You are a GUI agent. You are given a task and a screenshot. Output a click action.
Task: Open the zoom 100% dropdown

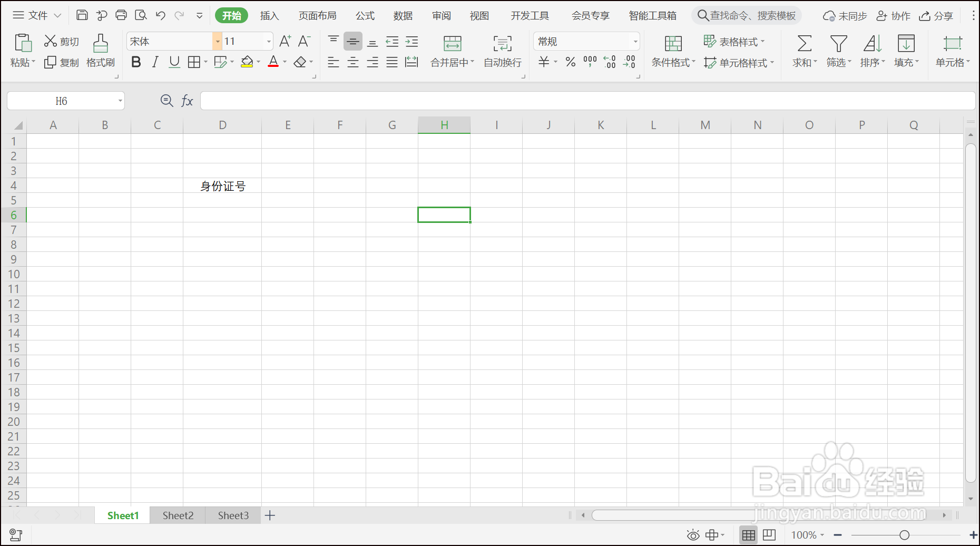808,535
